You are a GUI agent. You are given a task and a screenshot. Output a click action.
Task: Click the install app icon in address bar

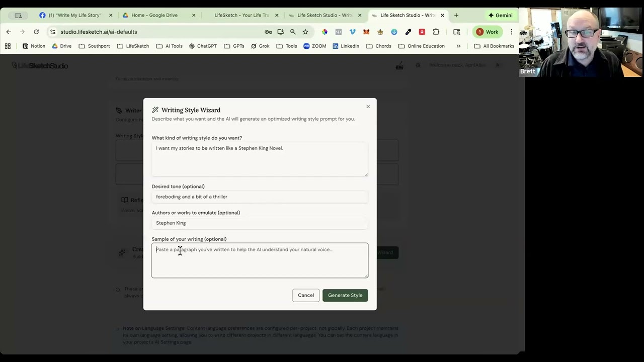point(281,32)
